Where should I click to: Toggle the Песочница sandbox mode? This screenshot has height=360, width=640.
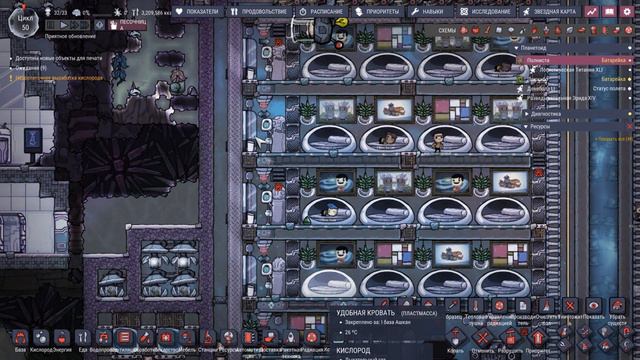[x=127, y=24]
